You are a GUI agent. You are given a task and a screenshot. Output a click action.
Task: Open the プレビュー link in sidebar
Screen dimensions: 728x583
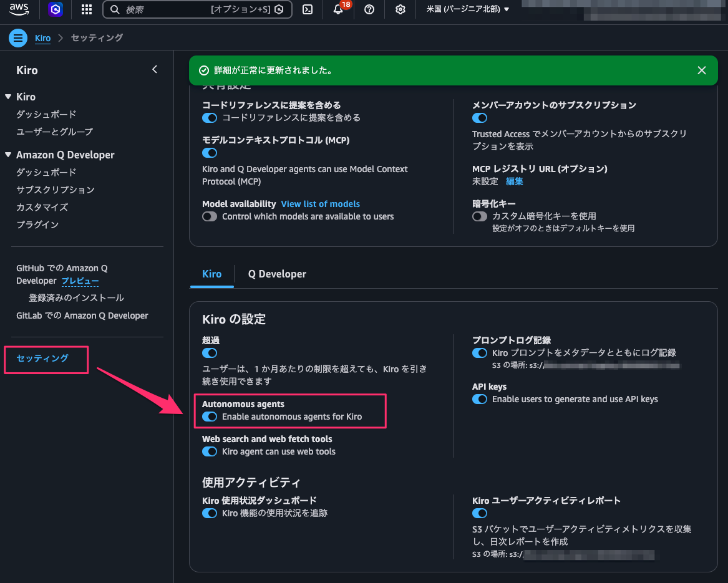pos(80,281)
